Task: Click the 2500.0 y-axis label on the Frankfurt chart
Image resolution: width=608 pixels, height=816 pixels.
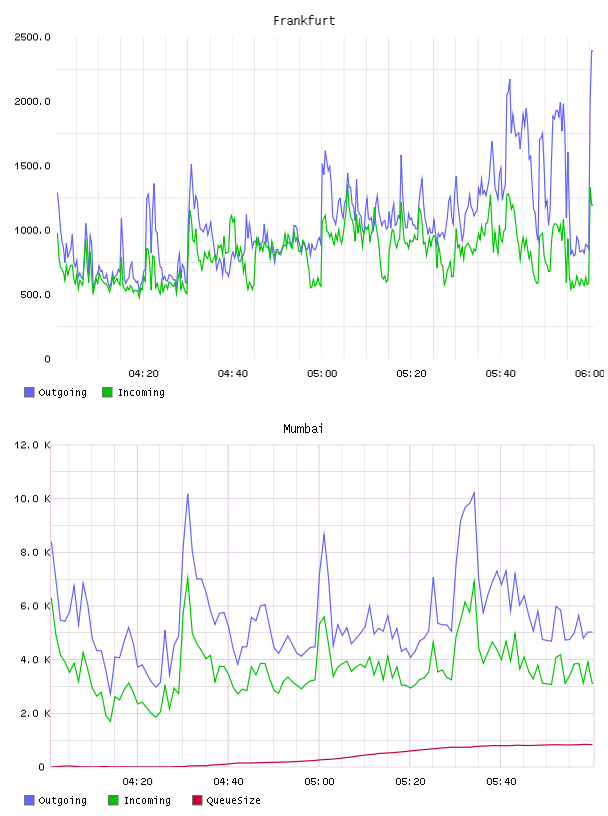Action: click(32, 37)
